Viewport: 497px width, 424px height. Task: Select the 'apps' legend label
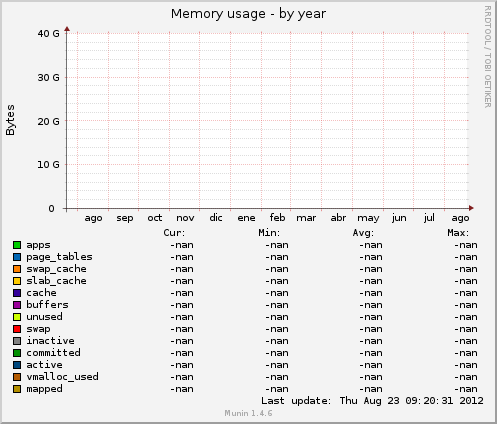[38, 246]
